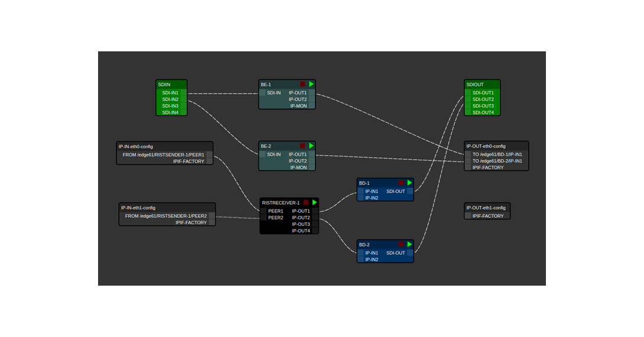Click the red stop icon on BD-2

pos(401,244)
